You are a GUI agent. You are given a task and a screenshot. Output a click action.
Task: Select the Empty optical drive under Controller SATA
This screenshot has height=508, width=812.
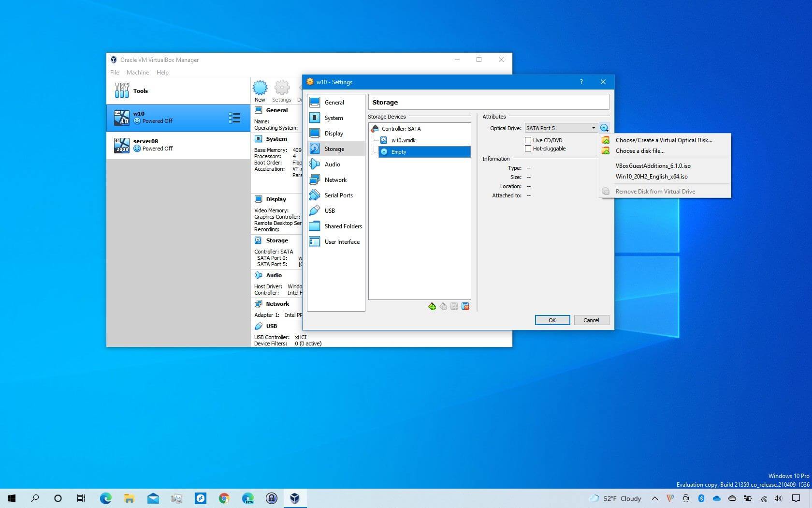398,151
